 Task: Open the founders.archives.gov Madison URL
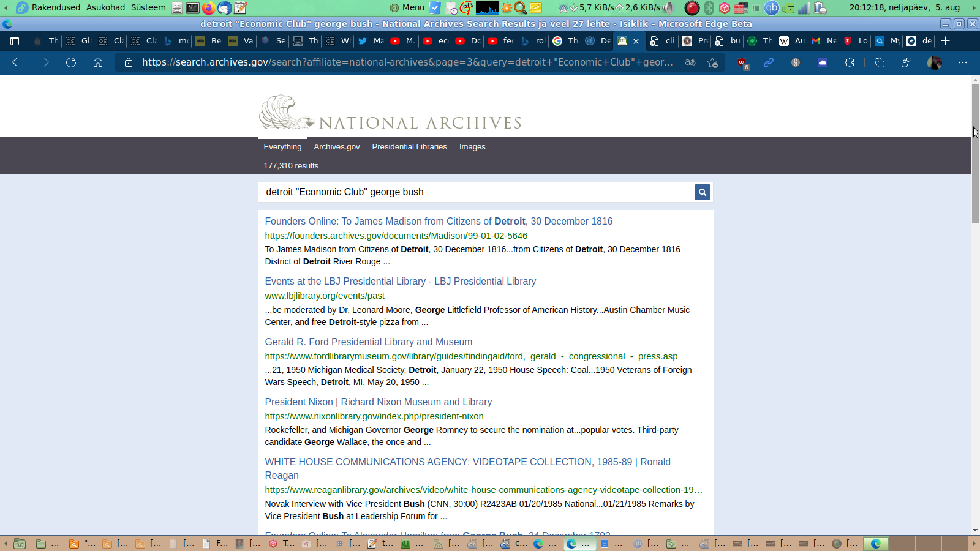[x=396, y=236]
